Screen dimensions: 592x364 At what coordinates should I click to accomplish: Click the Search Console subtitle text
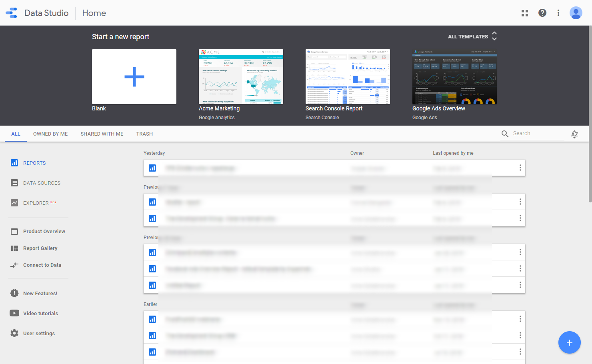[322, 118]
